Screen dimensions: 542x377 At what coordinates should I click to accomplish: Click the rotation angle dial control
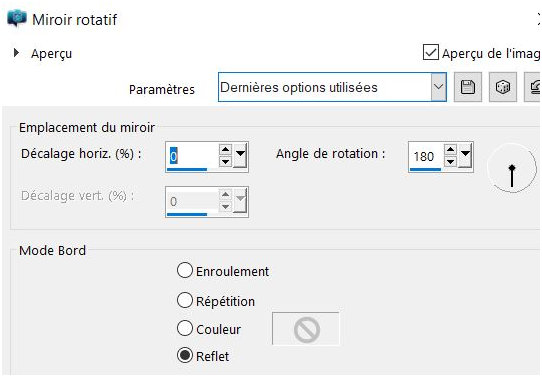pyautogui.click(x=512, y=168)
